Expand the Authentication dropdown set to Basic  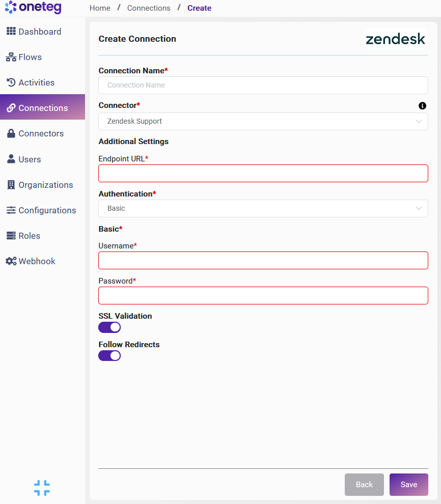(263, 208)
